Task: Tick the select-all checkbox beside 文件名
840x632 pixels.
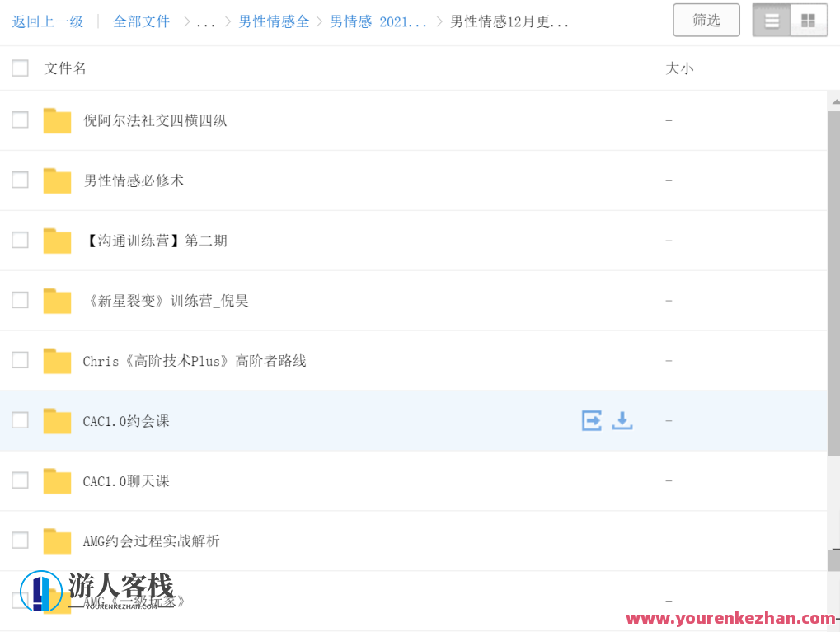Action: coord(21,68)
